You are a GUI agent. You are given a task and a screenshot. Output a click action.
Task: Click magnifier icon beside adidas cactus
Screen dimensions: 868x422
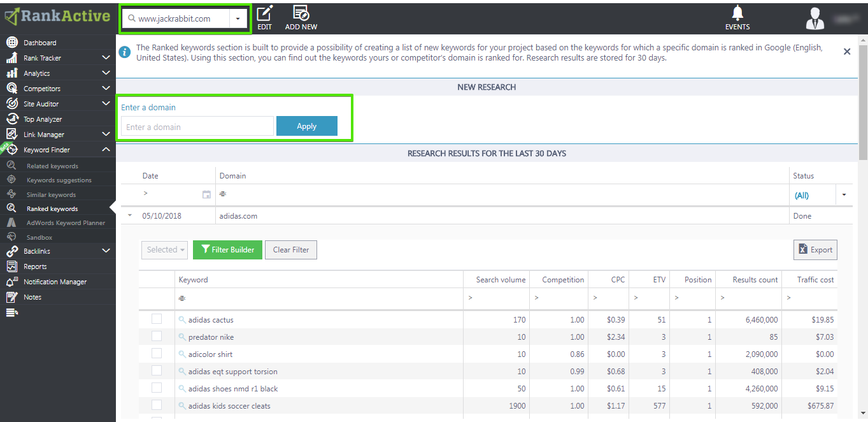pos(182,320)
